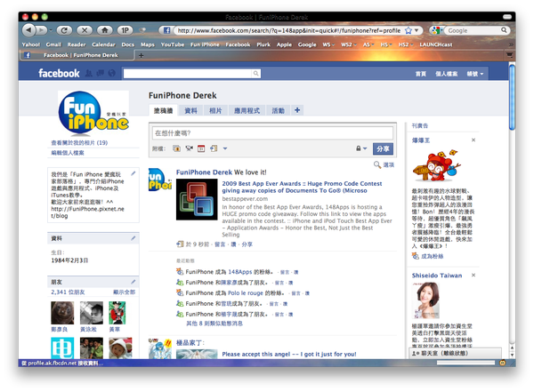Click the 分享 share button
The width and height of the screenshot is (534, 392).
click(383, 148)
